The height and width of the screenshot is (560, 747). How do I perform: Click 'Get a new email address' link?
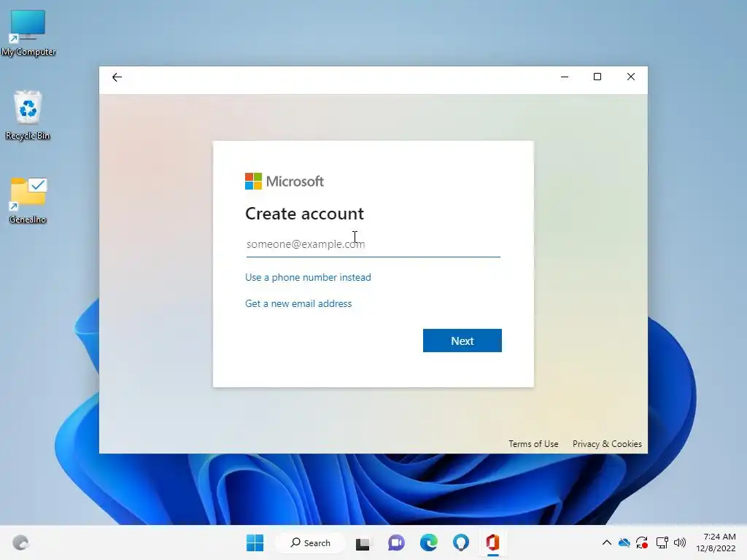(x=298, y=303)
